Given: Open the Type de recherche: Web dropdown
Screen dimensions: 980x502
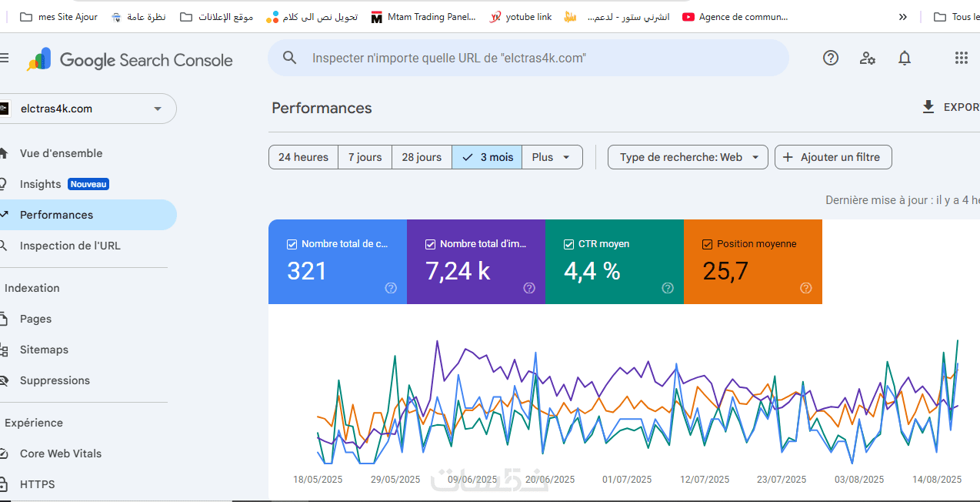Looking at the screenshot, I should [688, 157].
